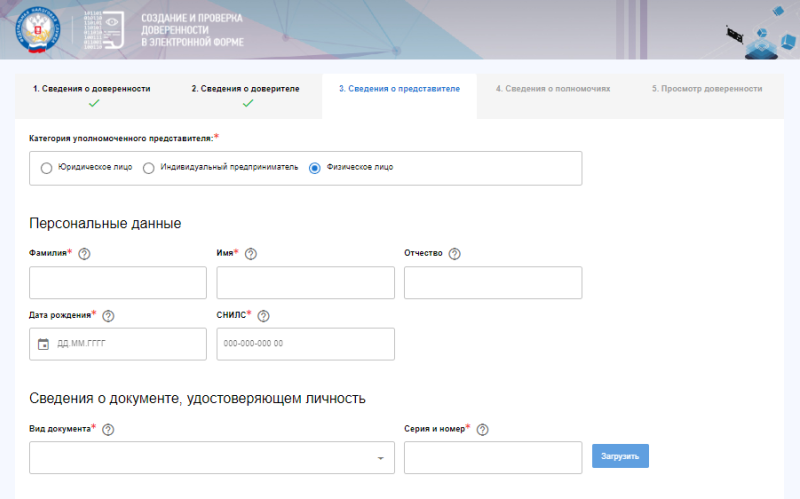Show help for Дата рождения
800x499 pixels.
[x=108, y=316]
